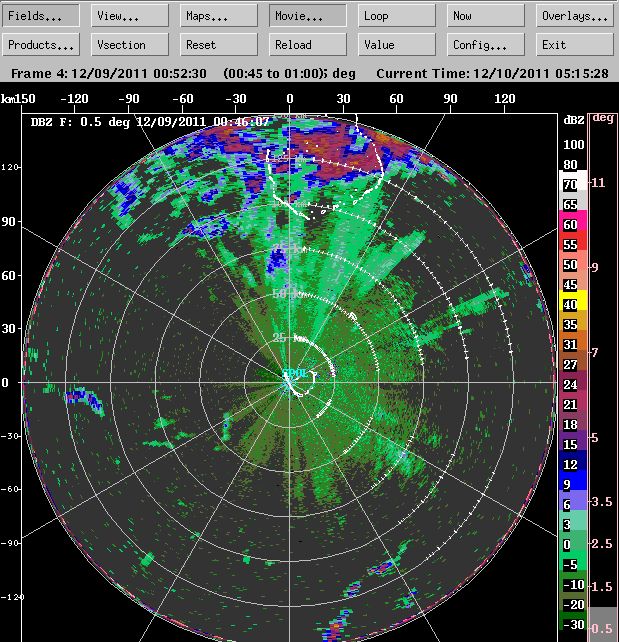The width and height of the screenshot is (619, 642).
Task: Select the 65 dBZ gray color swatch
Action: click(573, 201)
